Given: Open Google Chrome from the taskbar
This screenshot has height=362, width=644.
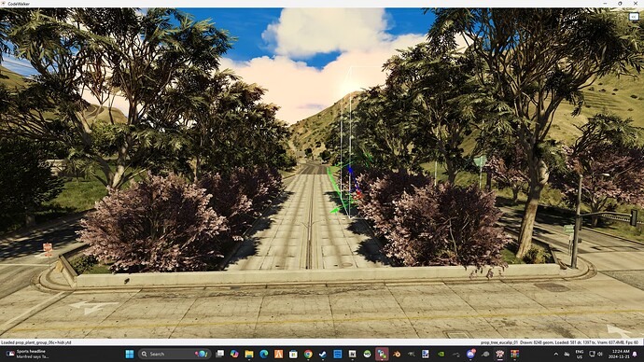Looking at the screenshot, I should (308, 354).
